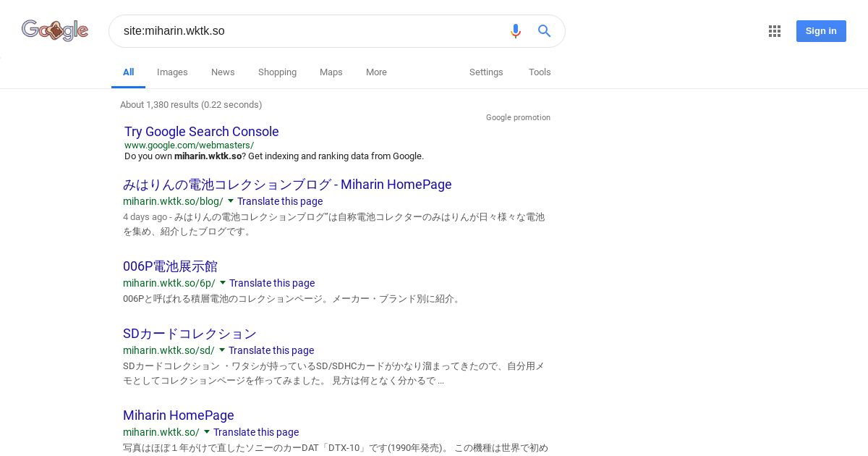This screenshot has height=456, width=868.
Task: Translate the miharin.wktk.so/blog/ result page
Action: point(280,201)
